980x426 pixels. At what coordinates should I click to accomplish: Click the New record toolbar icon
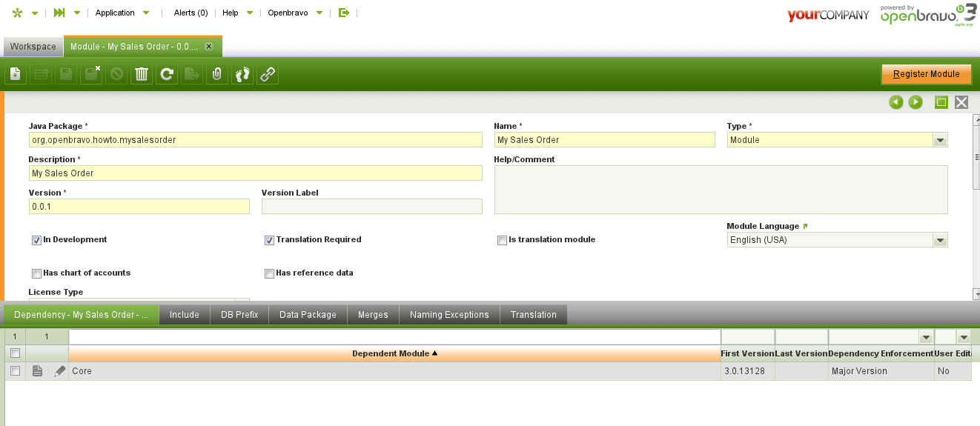point(16,74)
